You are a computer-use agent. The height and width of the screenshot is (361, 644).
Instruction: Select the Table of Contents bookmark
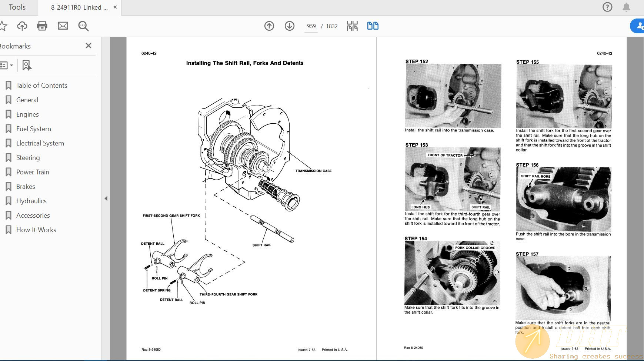tap(41, 86)
